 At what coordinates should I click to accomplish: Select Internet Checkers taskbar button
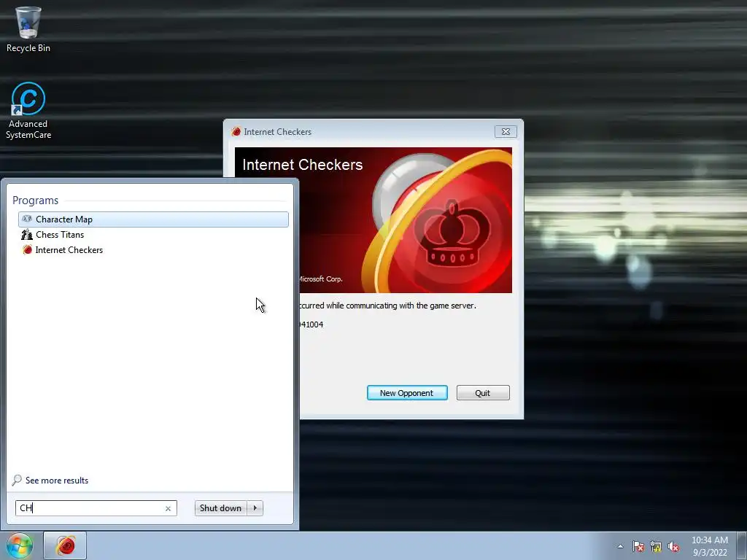pyautogui.click(x=65, y=545)
